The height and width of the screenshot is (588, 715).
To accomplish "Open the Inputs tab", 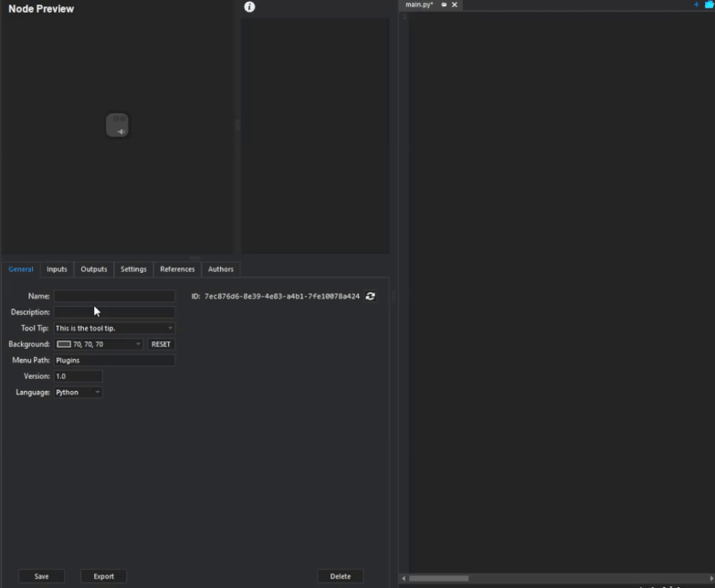I will coord(57,269).
